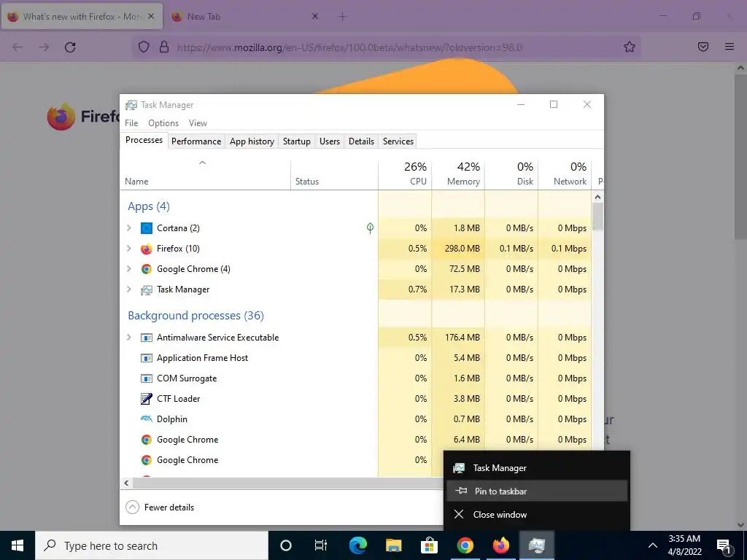Open Task View from the taskbar
747x560 pixels.
321,545
